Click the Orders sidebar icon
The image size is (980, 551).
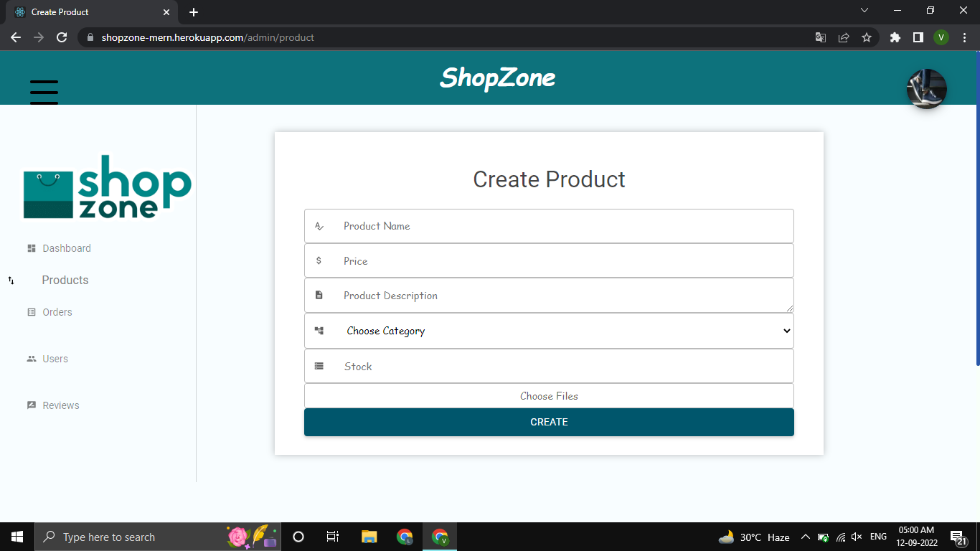point(31,311)
